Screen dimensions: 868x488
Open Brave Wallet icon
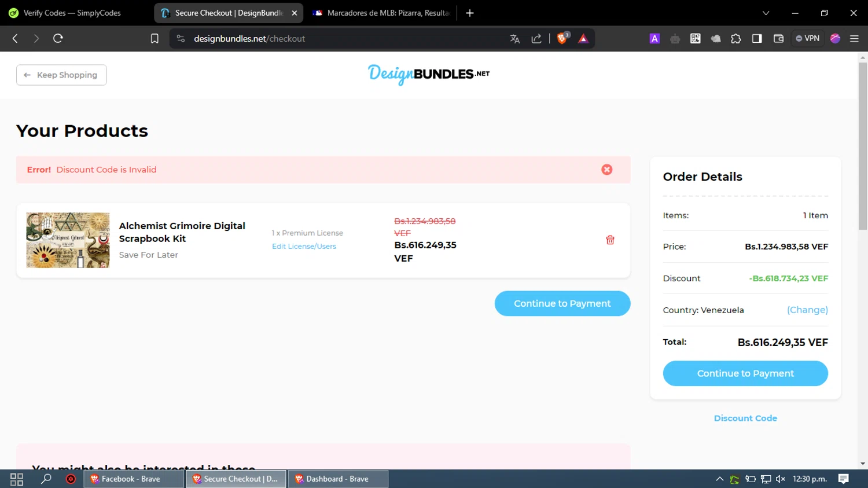click(778, 38)
